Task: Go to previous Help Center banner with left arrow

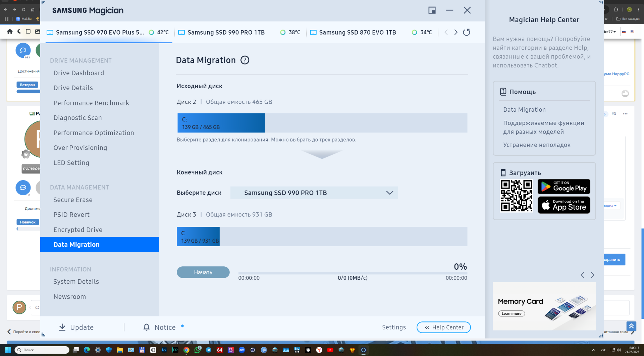Action: click(x=583, y=275)
